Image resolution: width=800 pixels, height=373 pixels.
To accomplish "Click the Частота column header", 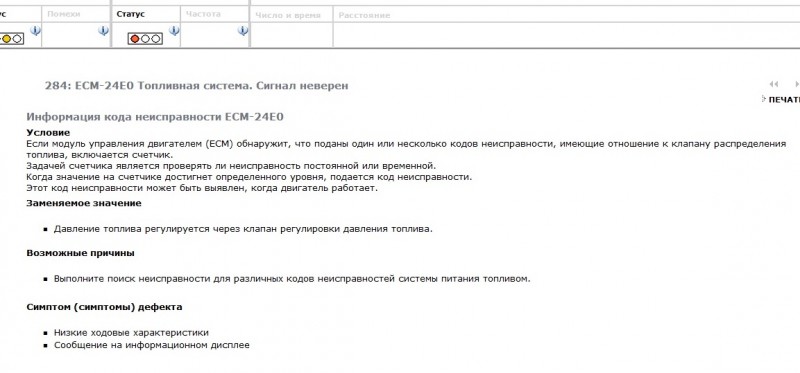I will tap(203, 14).
